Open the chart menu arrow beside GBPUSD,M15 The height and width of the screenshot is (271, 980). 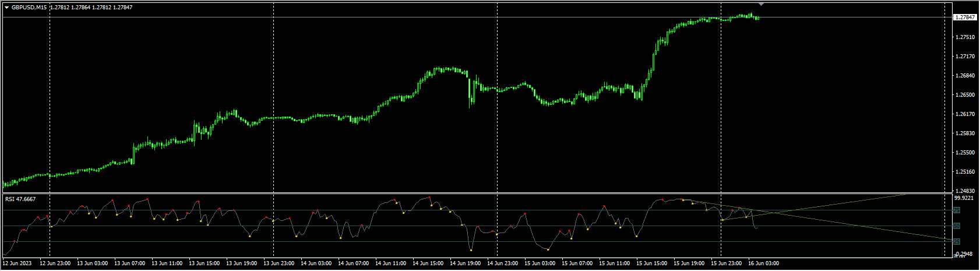(7, 8)
